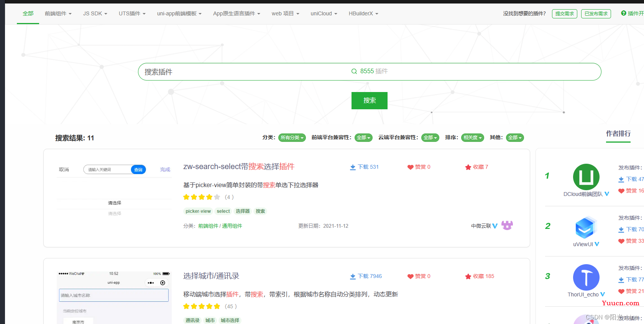The height and width of the screenshot is (324, 644).
Task: Open the 其他 全部 filter dropdown
Action: (x=515, y=138)
